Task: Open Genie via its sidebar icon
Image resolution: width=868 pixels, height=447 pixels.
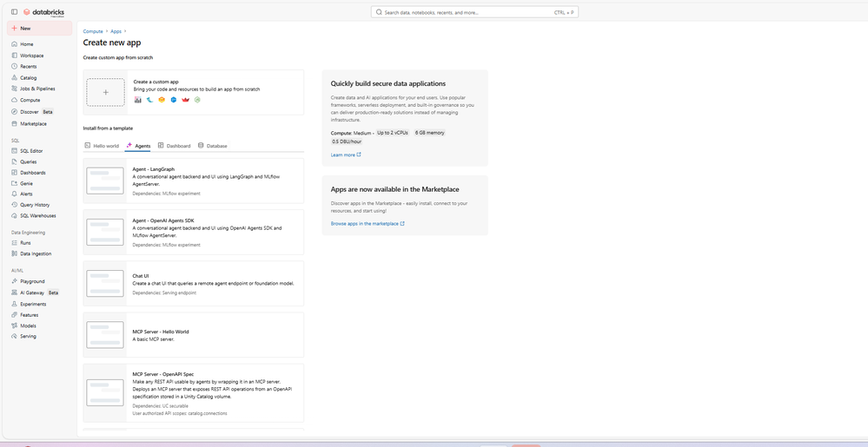Action: click(15, 183)
